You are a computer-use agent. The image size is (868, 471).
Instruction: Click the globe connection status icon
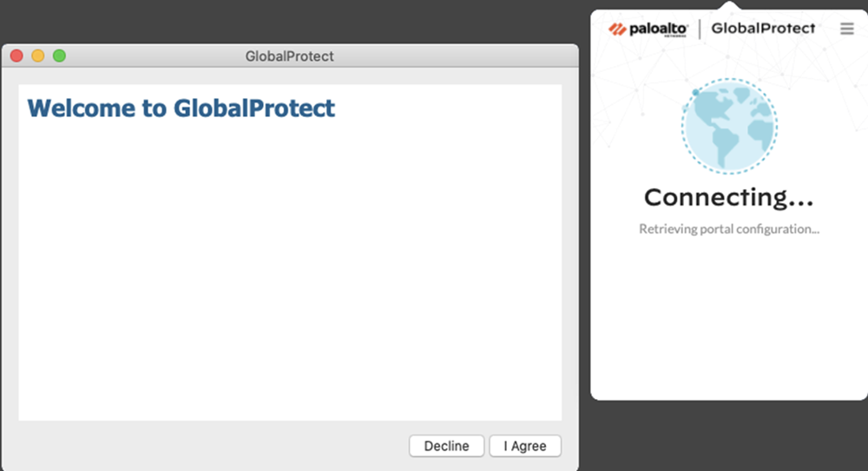(x=729, y=126)
